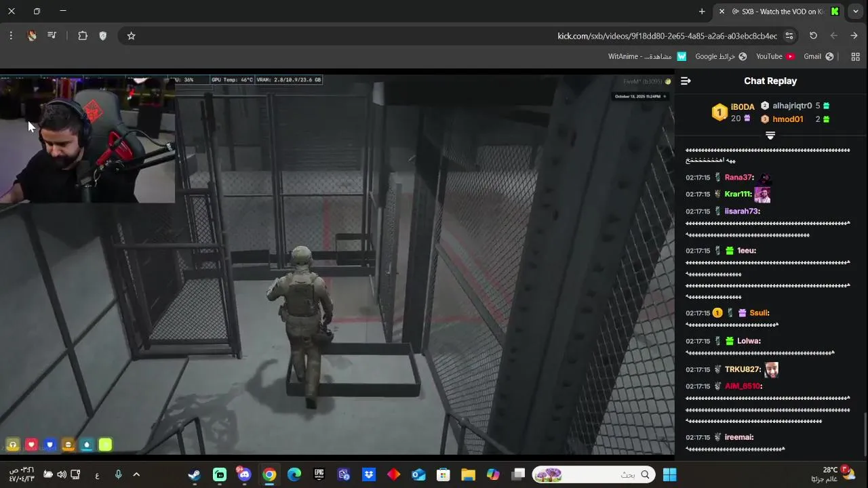
Task: Open Epic Games Launcher from the taskbar
Action: coord(319,474)
